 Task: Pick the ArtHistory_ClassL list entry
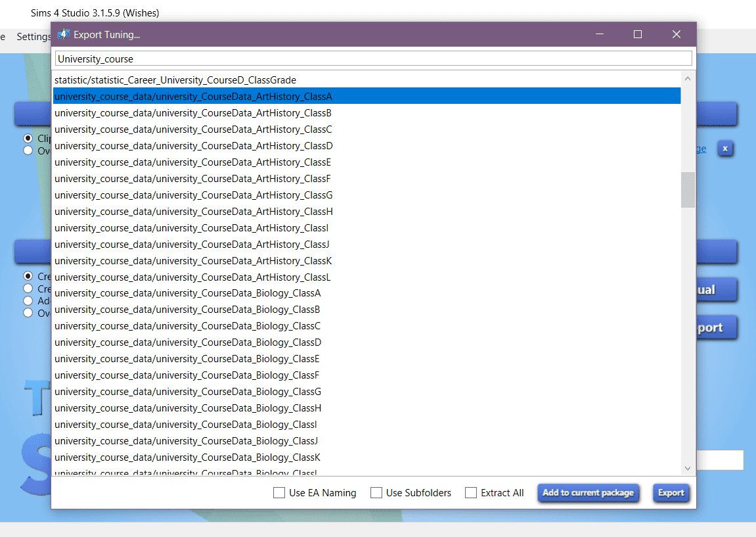tap(192, 277)
